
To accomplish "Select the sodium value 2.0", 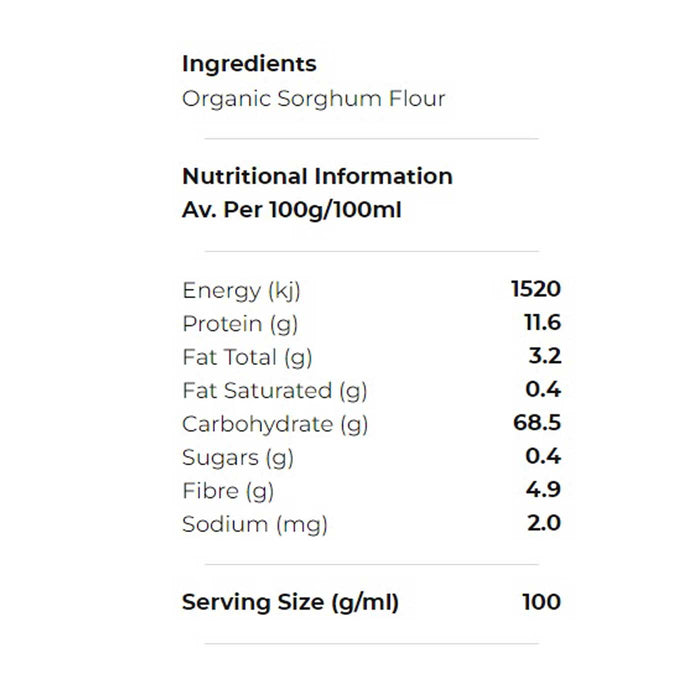I will 544,523.
